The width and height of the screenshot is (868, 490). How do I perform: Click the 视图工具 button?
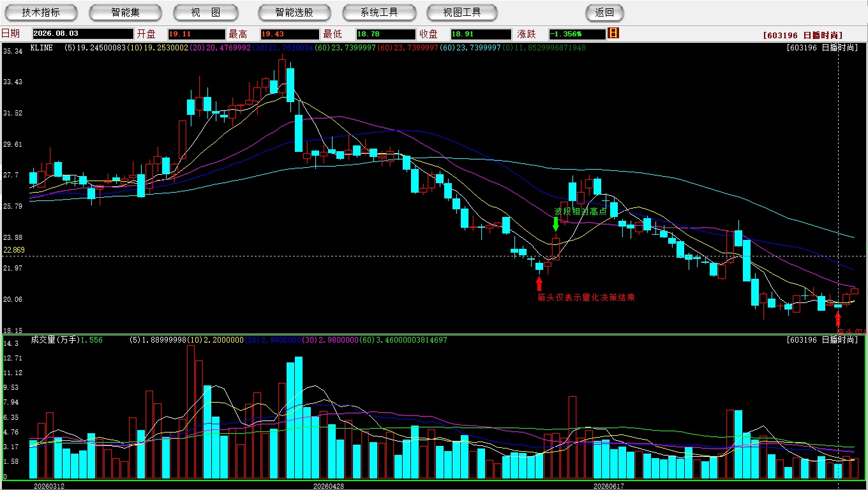(462, 12)
